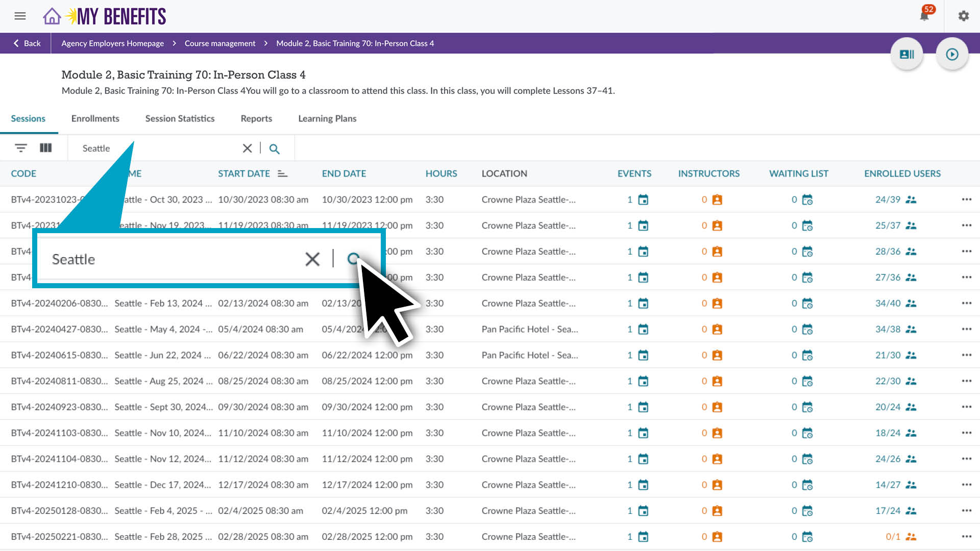
Task: Open the filter icon above table
Action: [20, 148]
